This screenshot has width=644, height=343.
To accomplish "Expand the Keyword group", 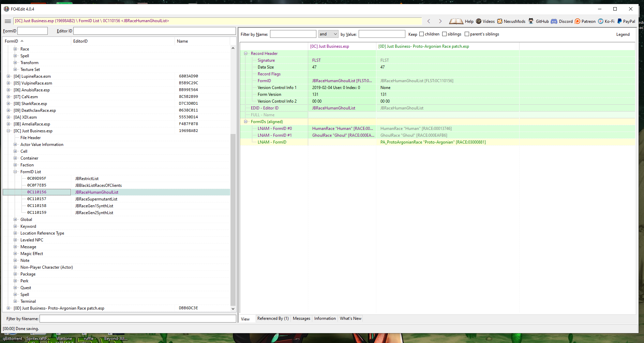I will (15, 226).
